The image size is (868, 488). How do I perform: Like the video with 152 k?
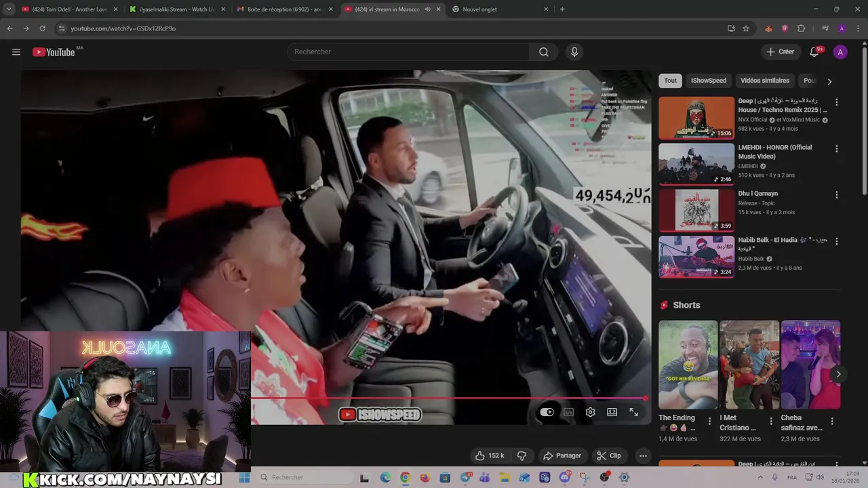[489, 455]
